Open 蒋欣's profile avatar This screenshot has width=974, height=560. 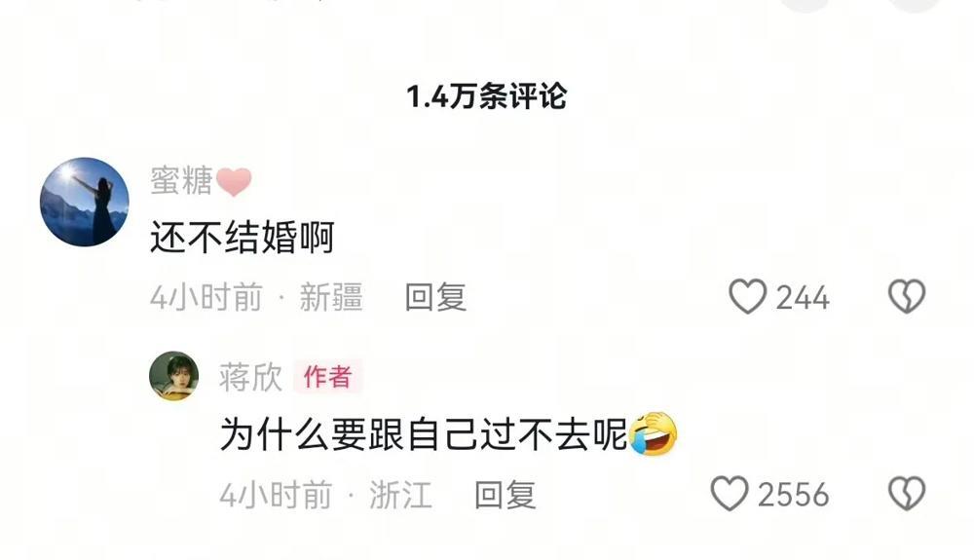pyautogui.click(x=174, y=376)
